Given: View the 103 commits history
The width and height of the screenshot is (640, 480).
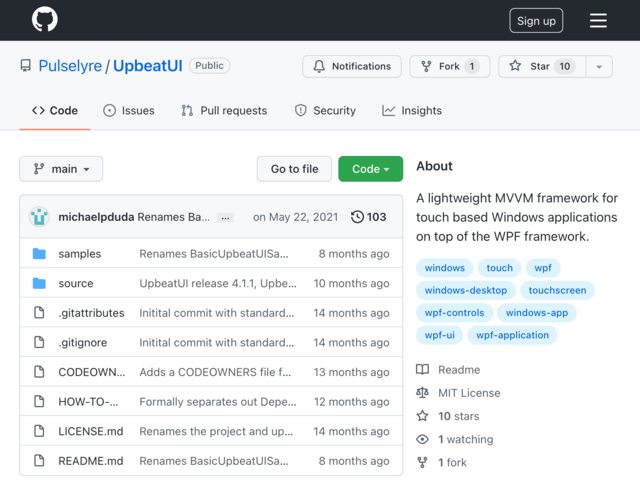Looking at the screenshot, I should [368, 217].
